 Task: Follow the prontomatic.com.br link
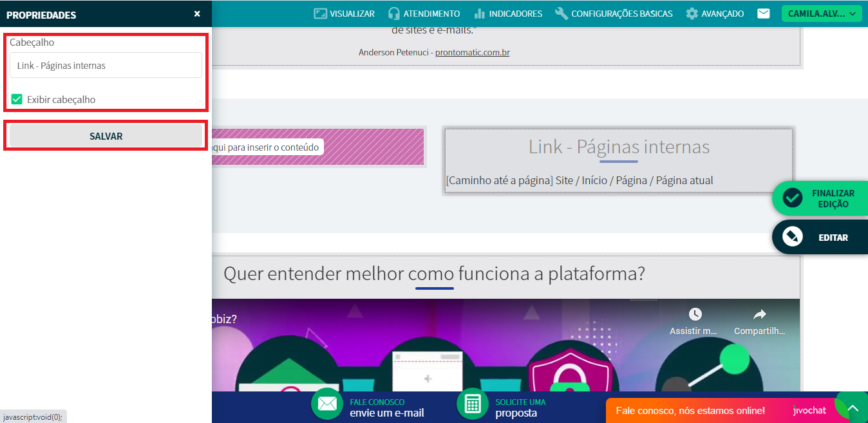pos(472,52)
